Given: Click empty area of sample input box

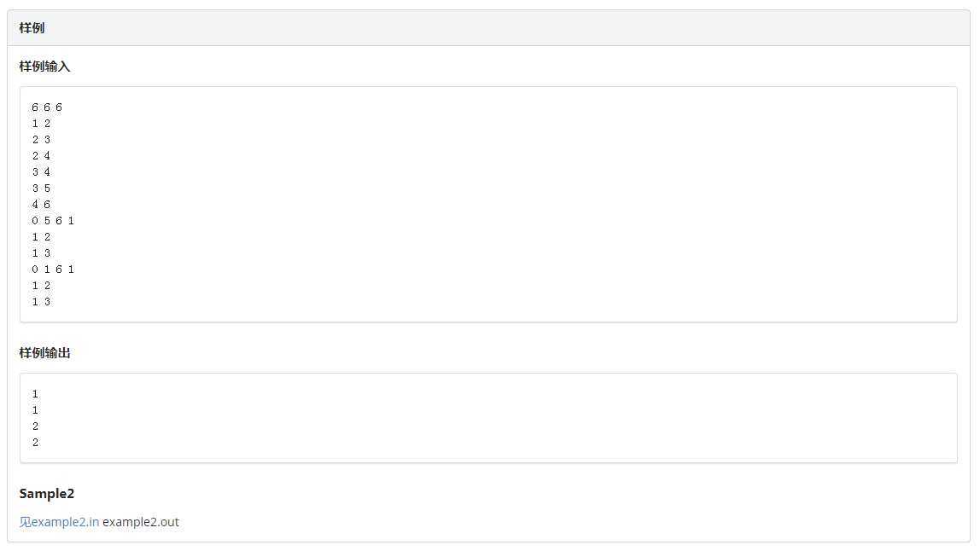Looking at the screenshot, I should (x=500, y=205).
